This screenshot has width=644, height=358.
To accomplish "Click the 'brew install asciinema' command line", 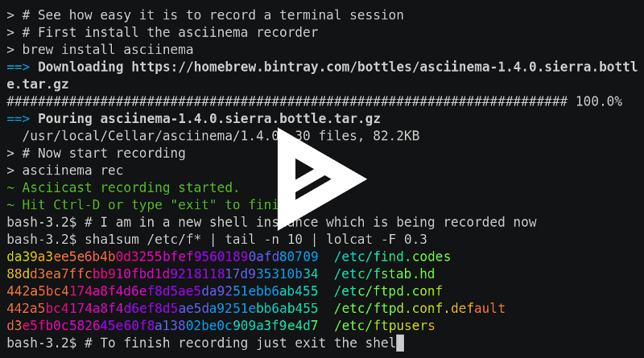I will point(100,50).
